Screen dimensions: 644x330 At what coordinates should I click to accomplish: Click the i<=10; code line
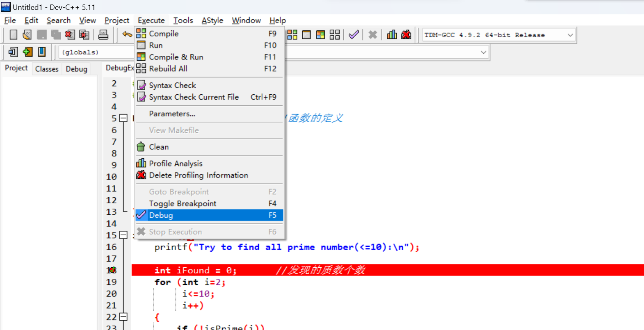tap(199, 294)
